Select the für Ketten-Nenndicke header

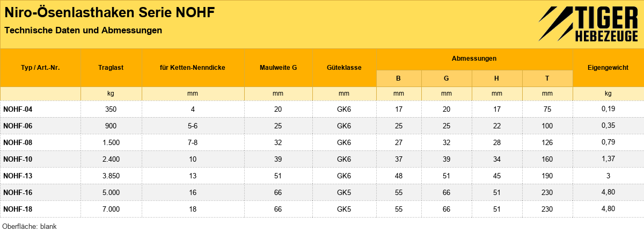(x=193, y=68)
